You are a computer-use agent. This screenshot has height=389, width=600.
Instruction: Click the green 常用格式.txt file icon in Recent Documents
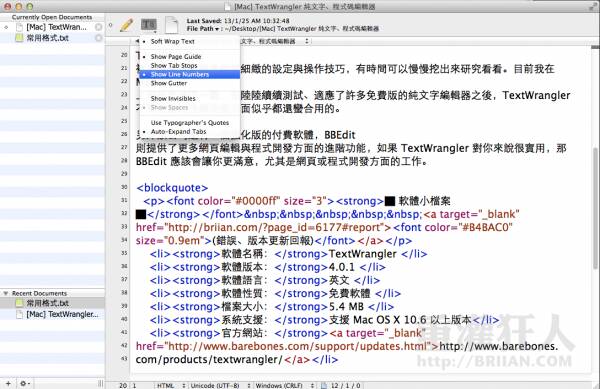(19, 303)
